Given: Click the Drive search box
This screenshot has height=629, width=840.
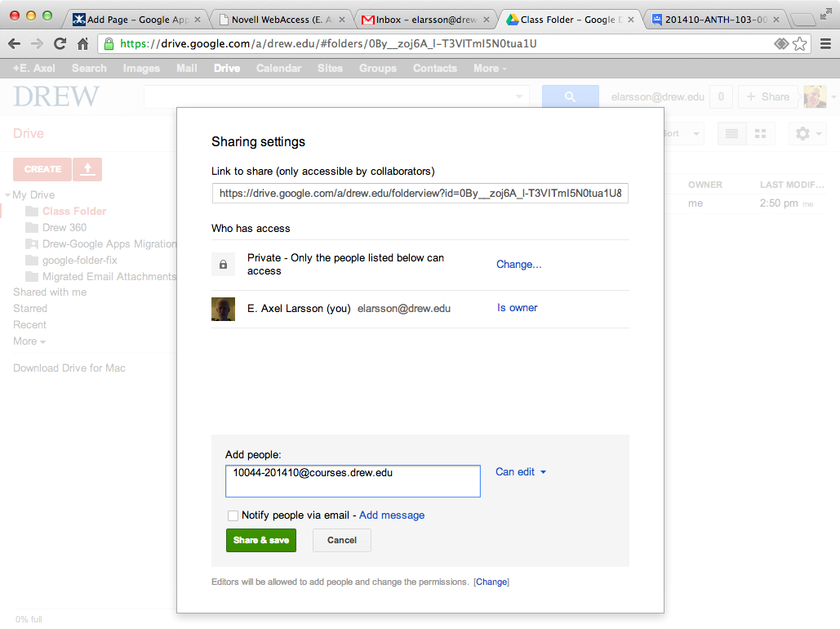Looking at the screenshot, I should point(336,96).
